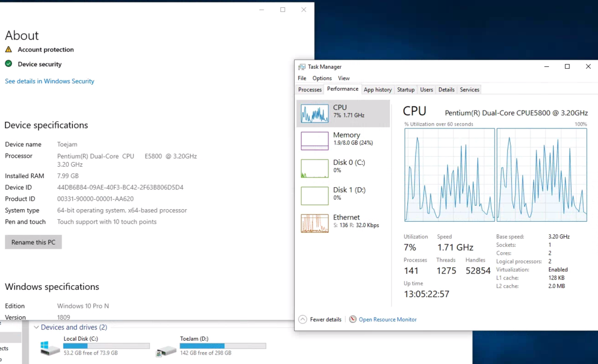Open the File menu in Task Manager

[x=302, y=78]
